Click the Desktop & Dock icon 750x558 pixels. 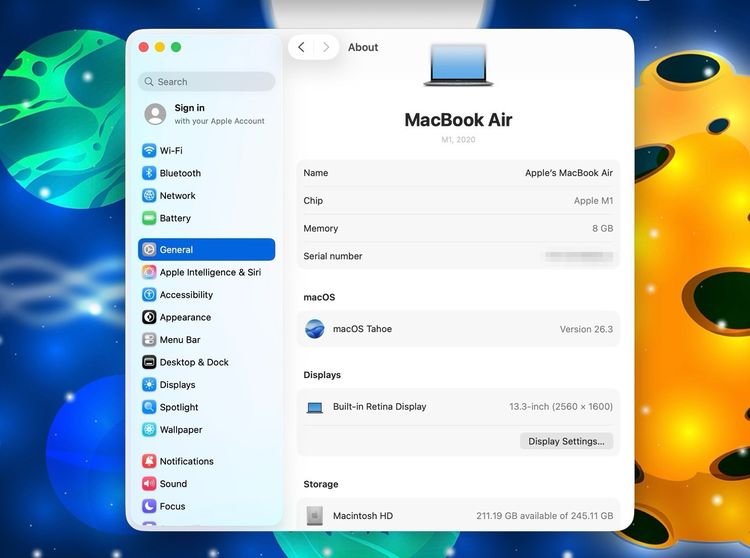tap(149, 362)
